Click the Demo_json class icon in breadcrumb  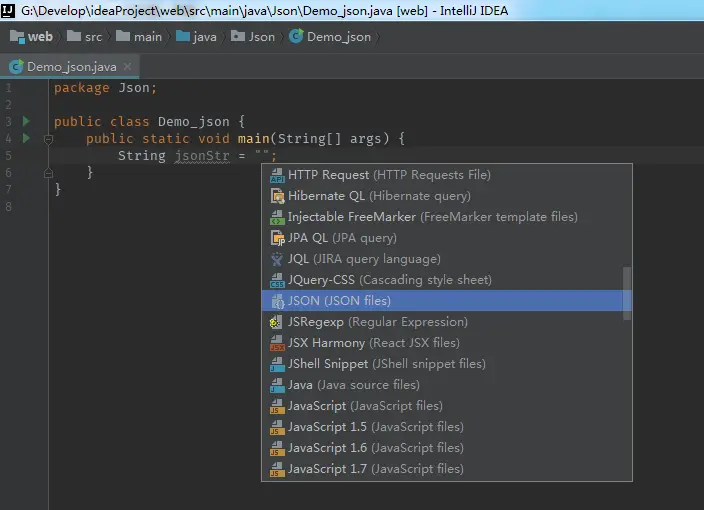[x=296, y=36]
